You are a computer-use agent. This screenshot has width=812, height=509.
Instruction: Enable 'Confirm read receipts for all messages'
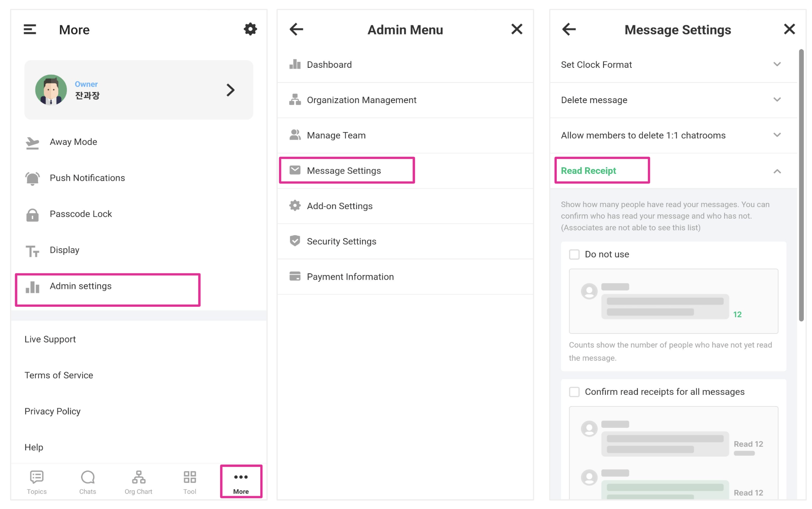click(x=574, y=392)
